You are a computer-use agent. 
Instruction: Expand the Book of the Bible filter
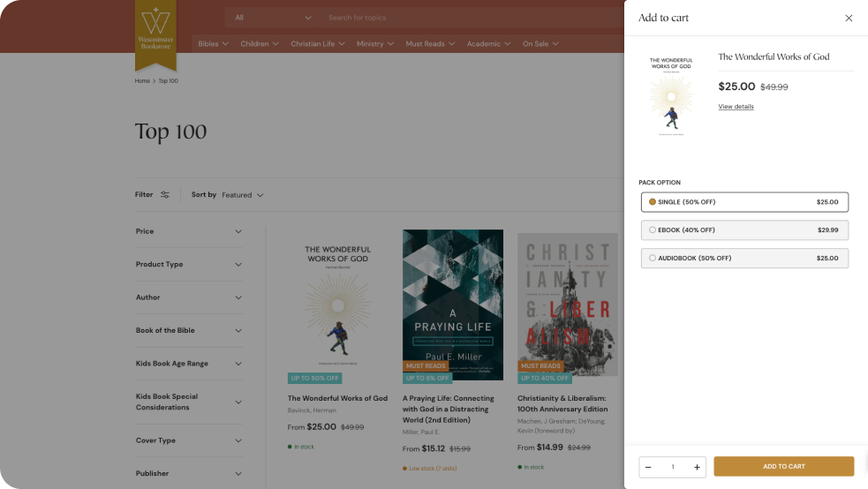[x=189, y=330]
